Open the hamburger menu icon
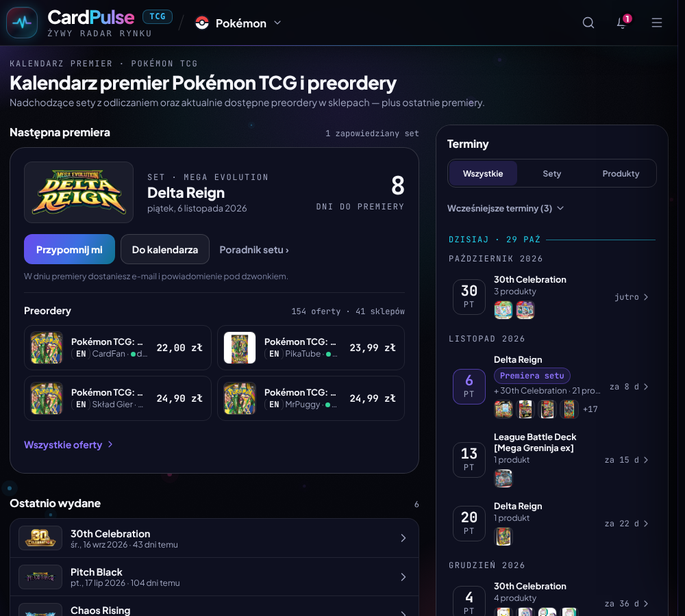685x616 pixels. pos(657,23)
